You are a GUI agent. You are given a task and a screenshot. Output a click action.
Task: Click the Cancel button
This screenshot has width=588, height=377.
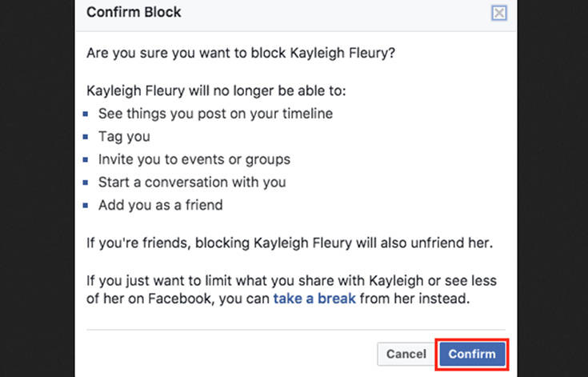click(406, 354)
